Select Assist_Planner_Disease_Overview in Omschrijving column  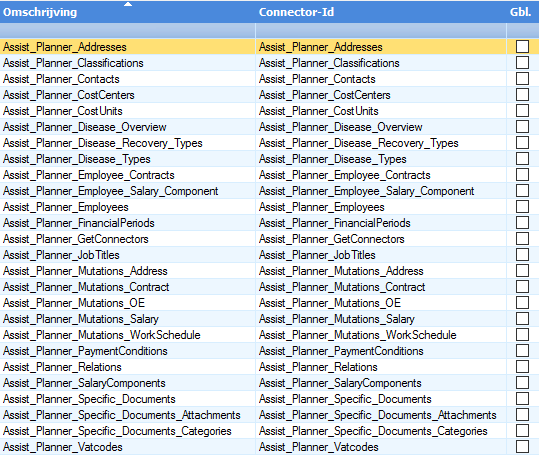[x=85, y=127]
